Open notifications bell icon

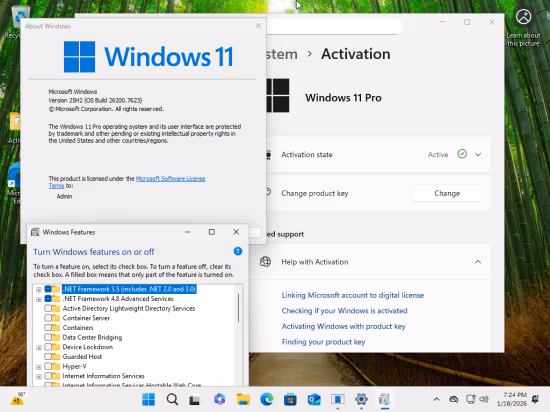[535, 399]
